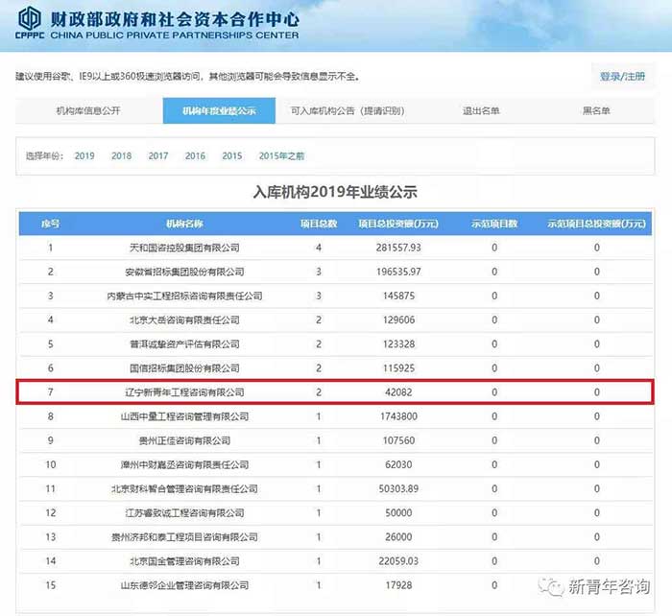Image resolution: width=672 pixels, height=616 pixels.
Task: Choose year 2019 filter
Action: tap(84, 156)
